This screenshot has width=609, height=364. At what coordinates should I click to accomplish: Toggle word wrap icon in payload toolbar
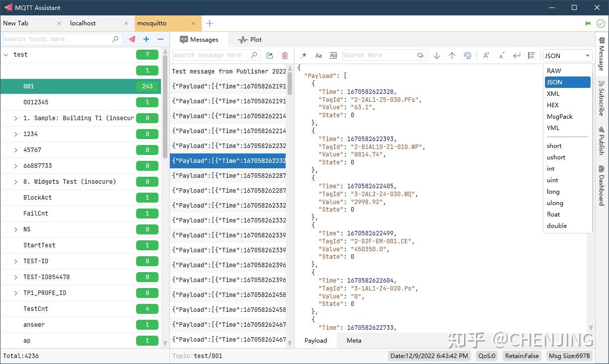click(517, 56)
